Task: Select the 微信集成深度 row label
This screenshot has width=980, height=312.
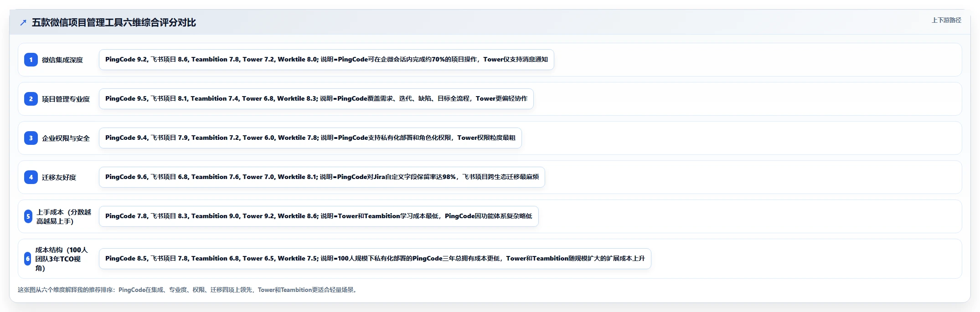Action: (x=62, y=60)
